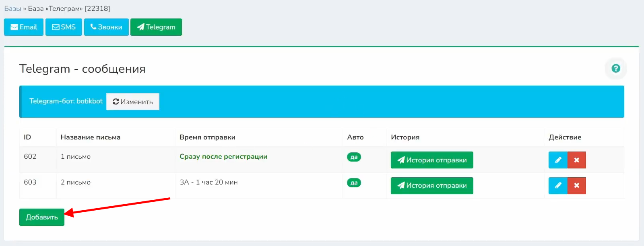Image resolution: width=644 pixels, height=246 pixels.
Task: Click the Время отправки column header
Action: point(207,137)
